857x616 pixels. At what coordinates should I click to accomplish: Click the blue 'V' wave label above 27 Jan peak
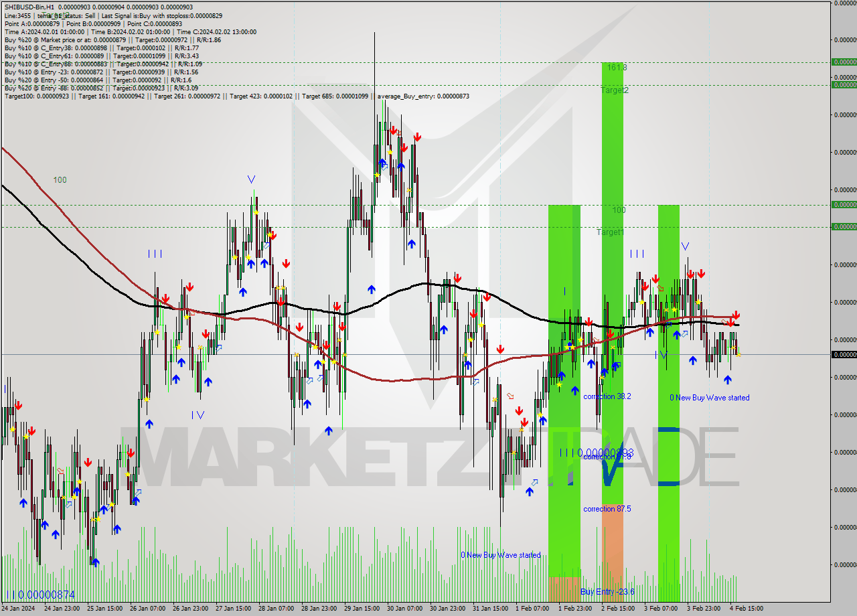251,179
